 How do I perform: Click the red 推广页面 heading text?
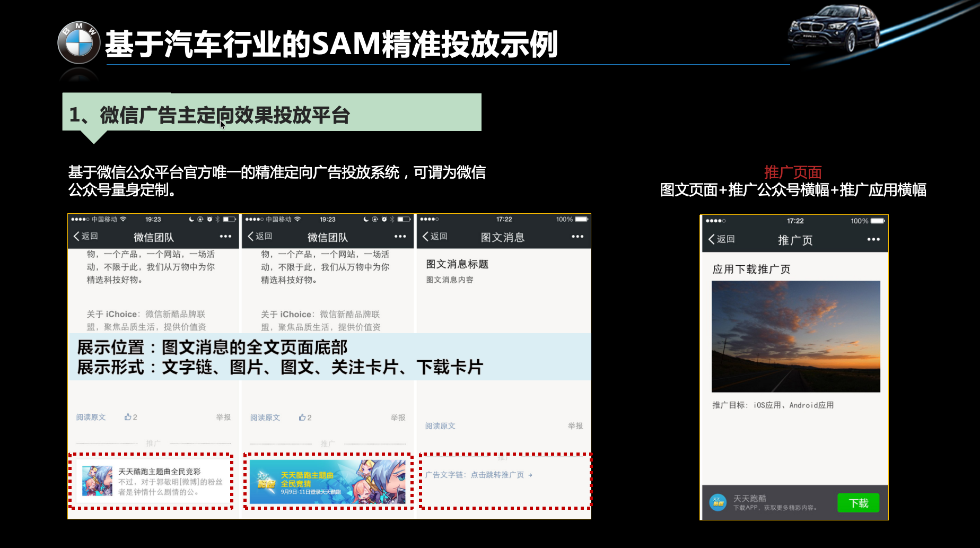[x=792, y=172]
